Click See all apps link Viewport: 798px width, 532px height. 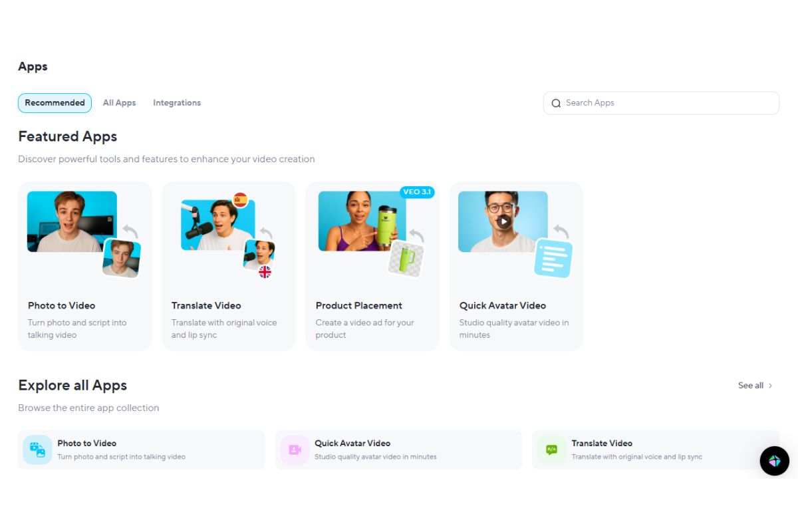[750, 386]
